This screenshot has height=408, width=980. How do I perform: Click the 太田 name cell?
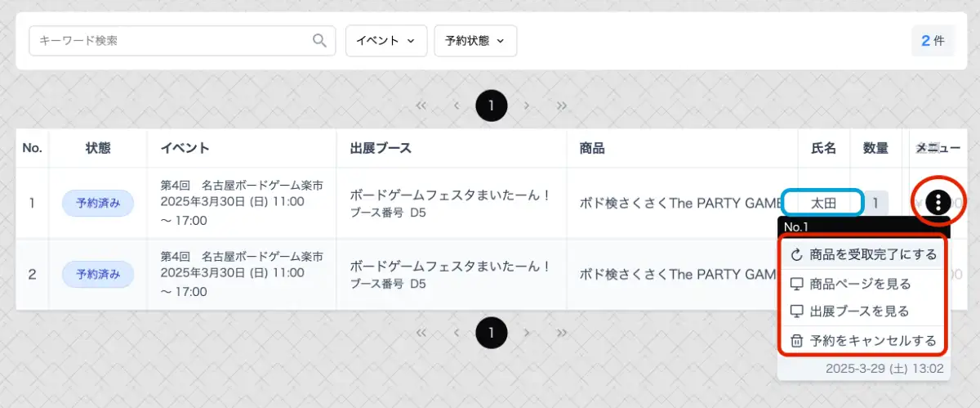(x=823, y=203)
